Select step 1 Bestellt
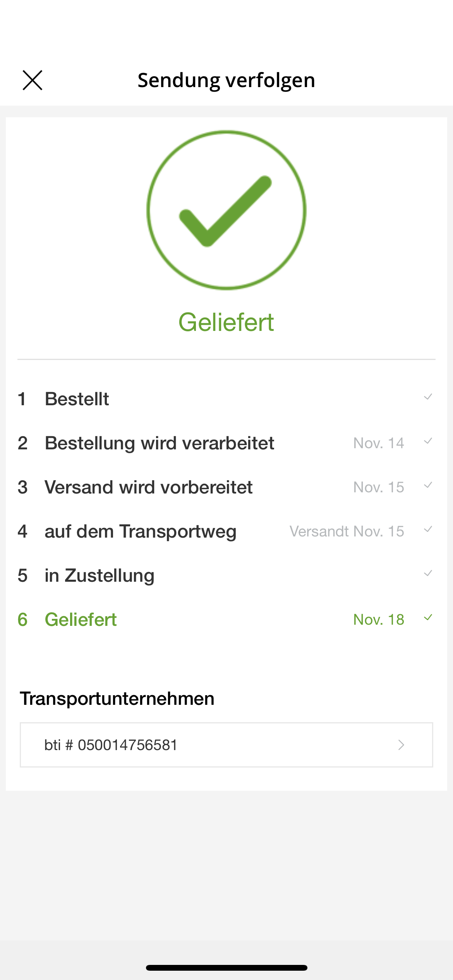 click(77, 399)
